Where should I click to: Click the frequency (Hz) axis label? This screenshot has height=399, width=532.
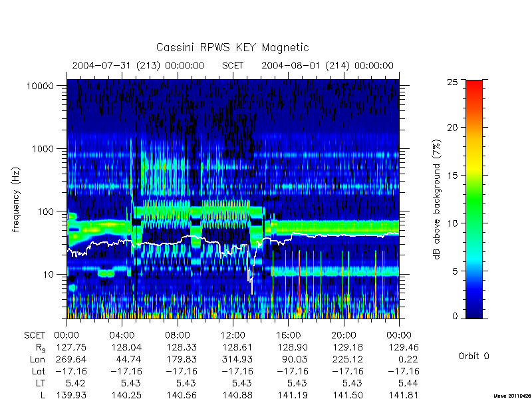coord(16,199)
